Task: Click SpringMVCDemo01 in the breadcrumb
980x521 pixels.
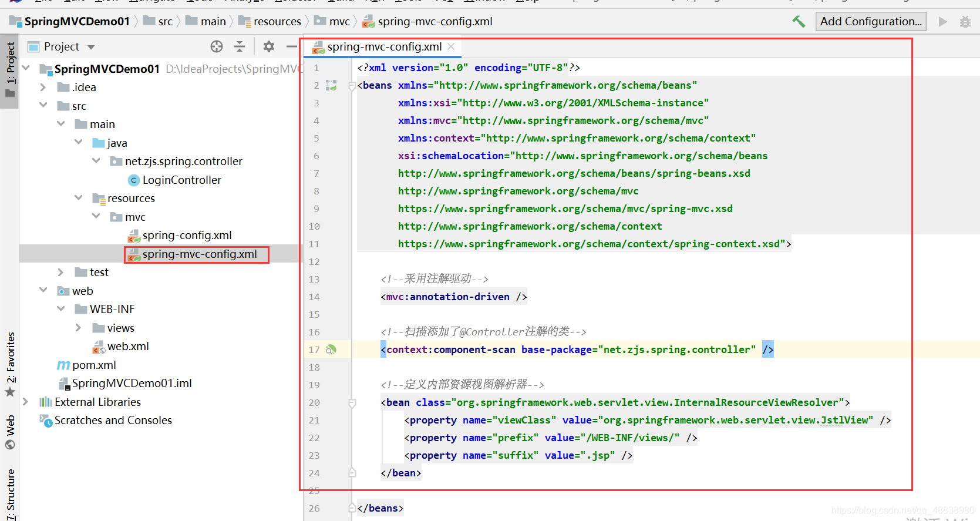Action: click(77, 22)
